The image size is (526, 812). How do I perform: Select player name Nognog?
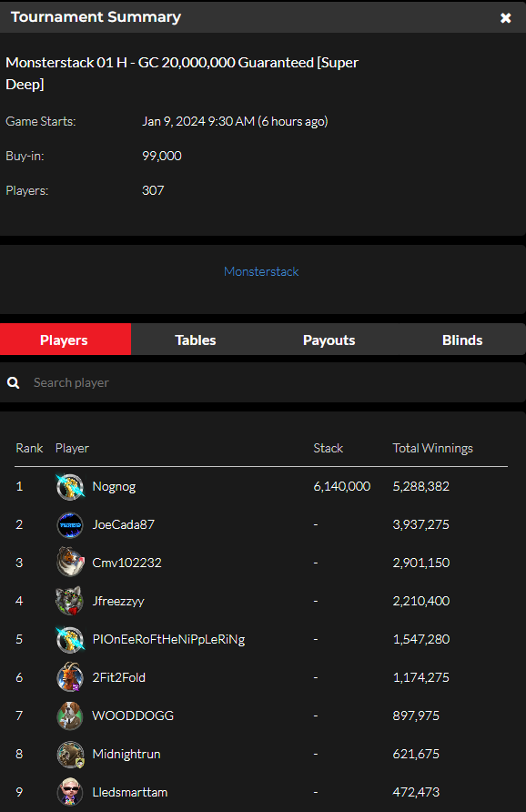coord(114,487)
